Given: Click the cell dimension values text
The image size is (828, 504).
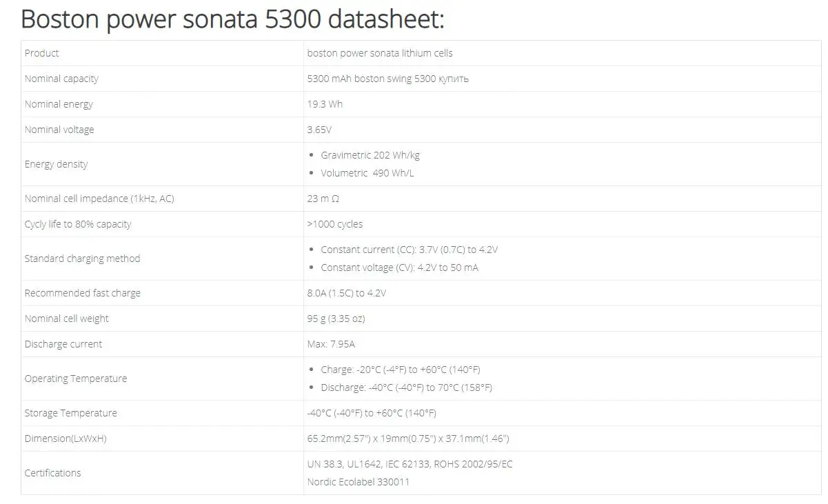Looking at the screenshot, I should coord(408,439).
